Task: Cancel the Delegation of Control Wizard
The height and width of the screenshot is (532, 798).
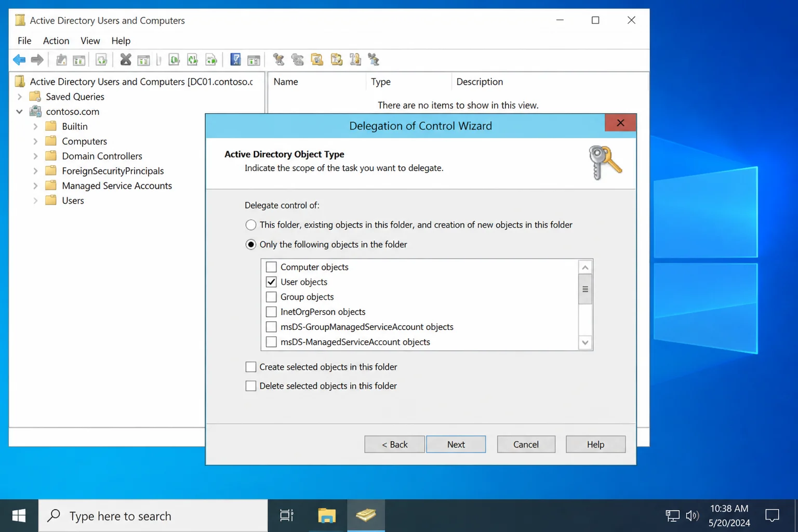Action: pos(526,444)
